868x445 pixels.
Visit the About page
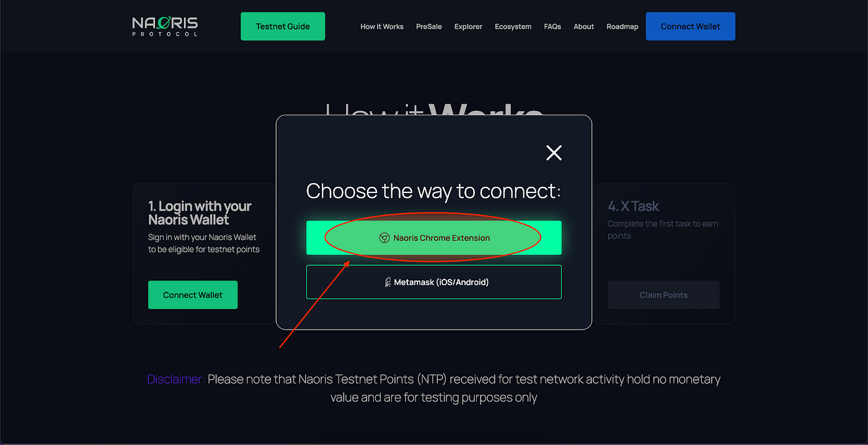[583, 27]
